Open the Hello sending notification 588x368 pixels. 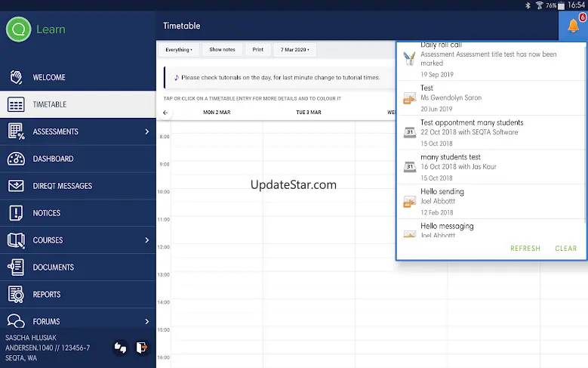coord(491,202)
